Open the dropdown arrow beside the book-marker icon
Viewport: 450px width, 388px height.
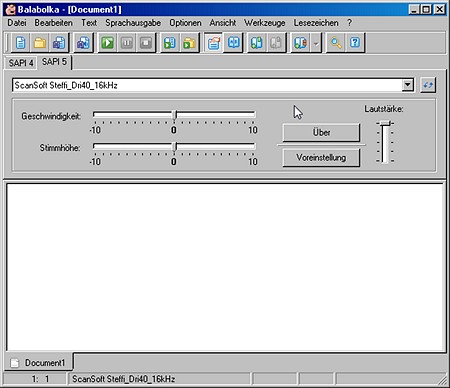coord(316,43)
